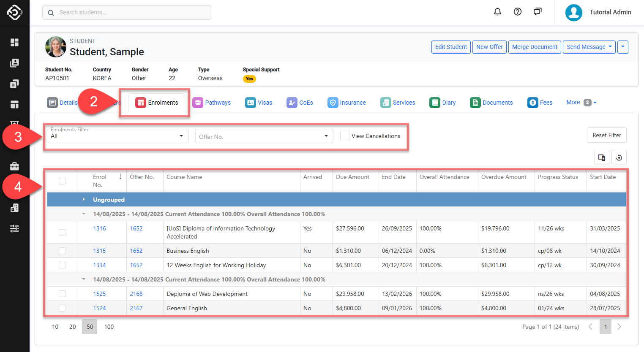Check the select-all checkbox in table header
This screenshot has width=644, height=352.
pyautogui.click(x=62, y=181)
